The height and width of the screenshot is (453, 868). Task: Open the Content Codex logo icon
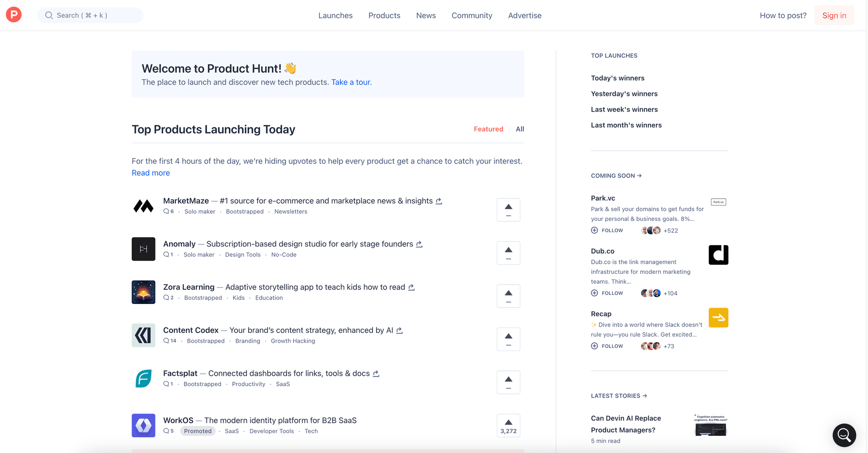click(x=143, y=335)
